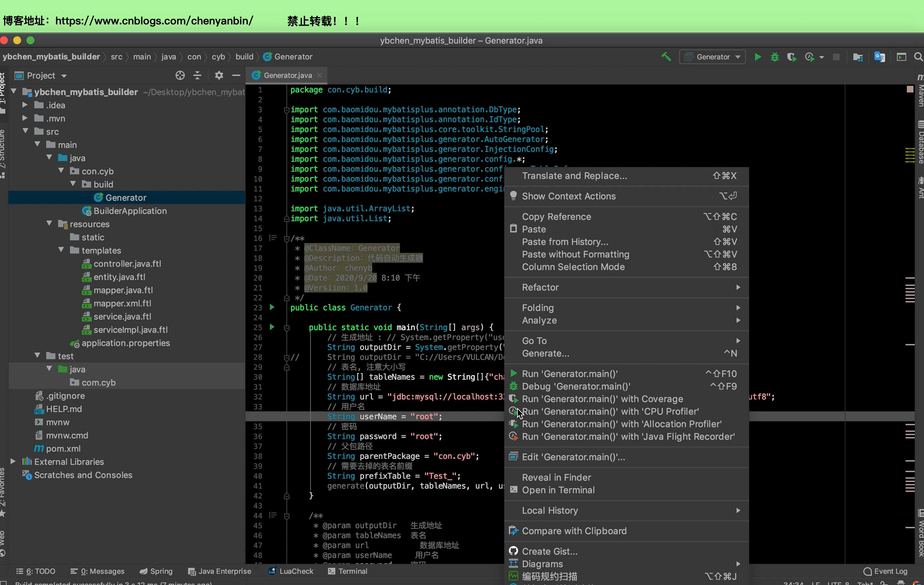
Task: Click the Translate plugin icon in toolbar
Action: tap(879, 57)
